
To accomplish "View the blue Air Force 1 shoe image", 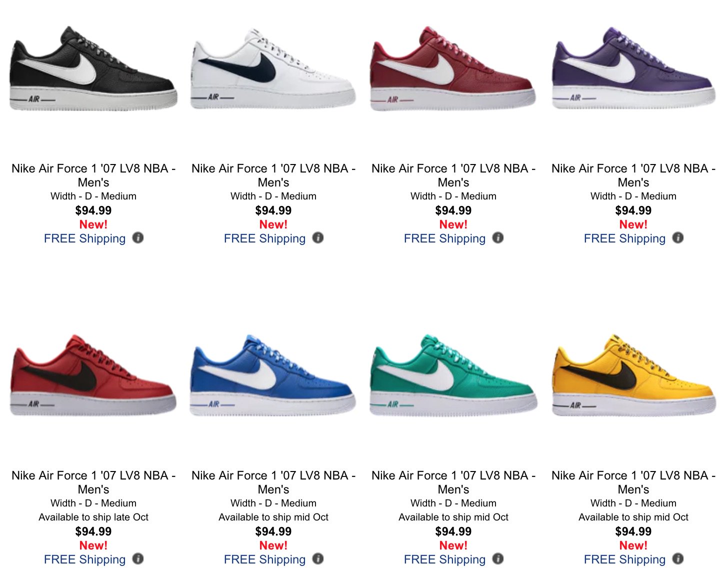I will tap(273, 375).
